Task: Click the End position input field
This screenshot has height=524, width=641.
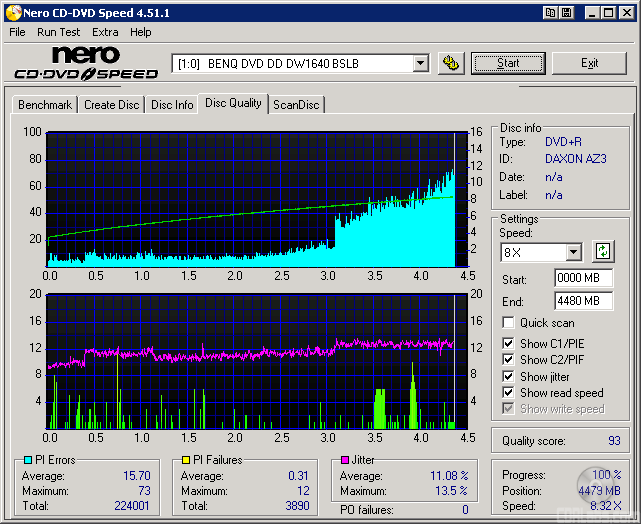Action: point(583,301)
